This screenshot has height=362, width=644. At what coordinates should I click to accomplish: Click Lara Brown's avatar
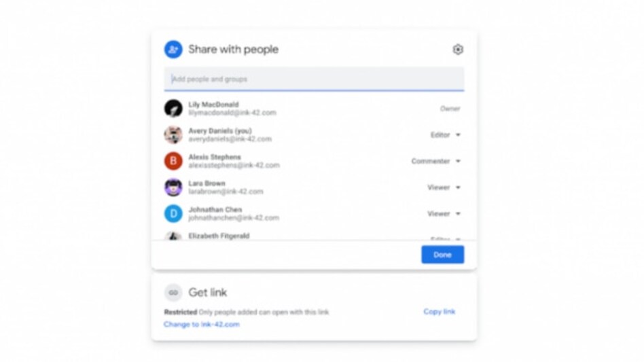pyautogui.click(x=173, y=187)
